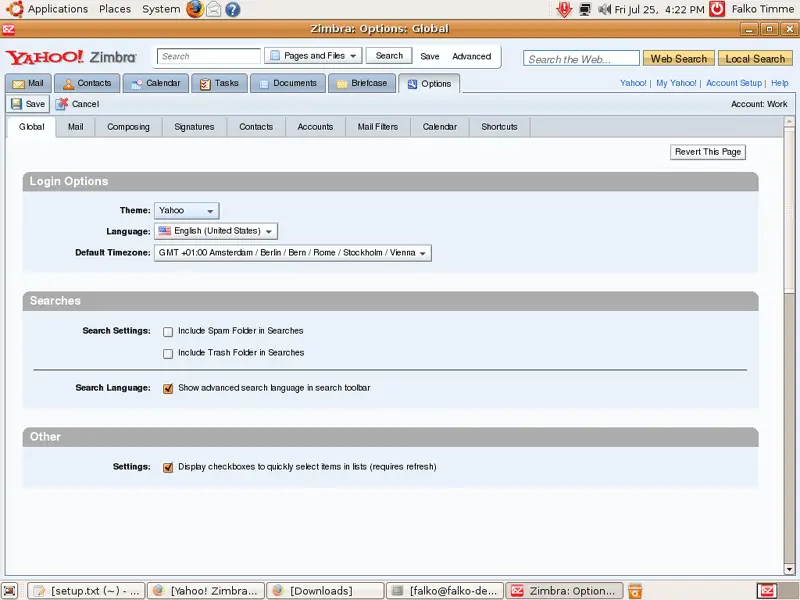Click the Yahoo! Zimbra logo

pyautogui.click(x=71, y=57)
